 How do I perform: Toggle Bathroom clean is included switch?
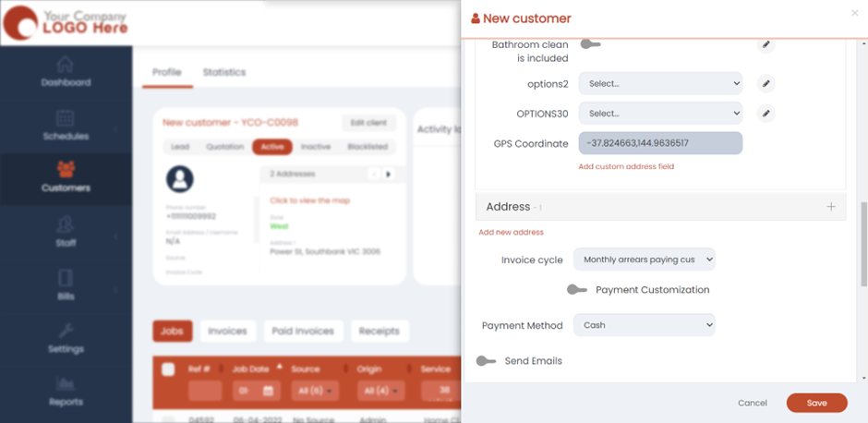[x=589, y=44]
